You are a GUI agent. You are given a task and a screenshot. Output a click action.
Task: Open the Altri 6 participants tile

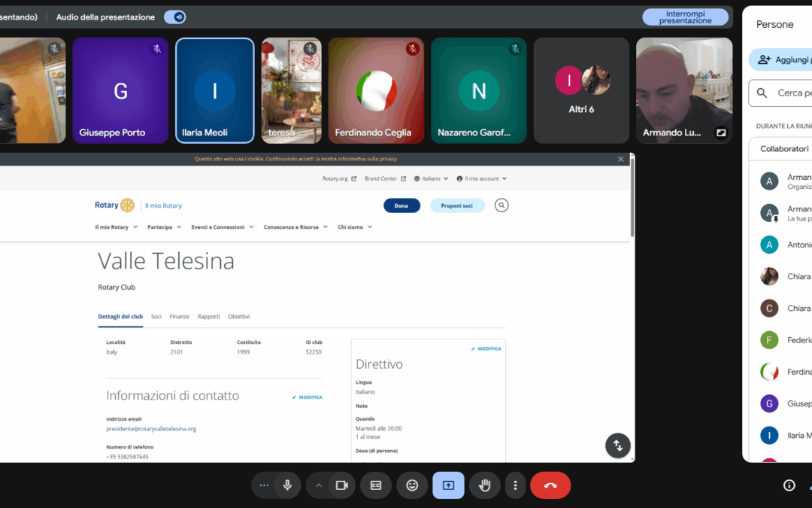tap(581, 90)
